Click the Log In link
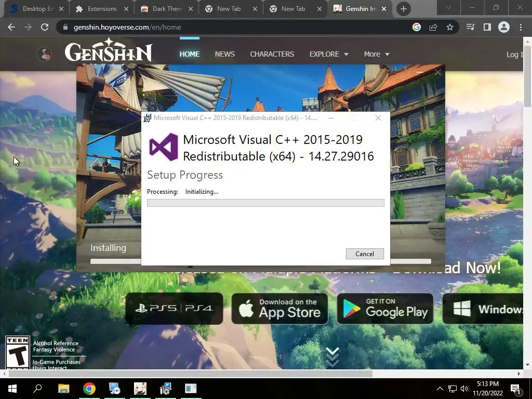Viewport: 532px width, 399px height. pos(515,55)
